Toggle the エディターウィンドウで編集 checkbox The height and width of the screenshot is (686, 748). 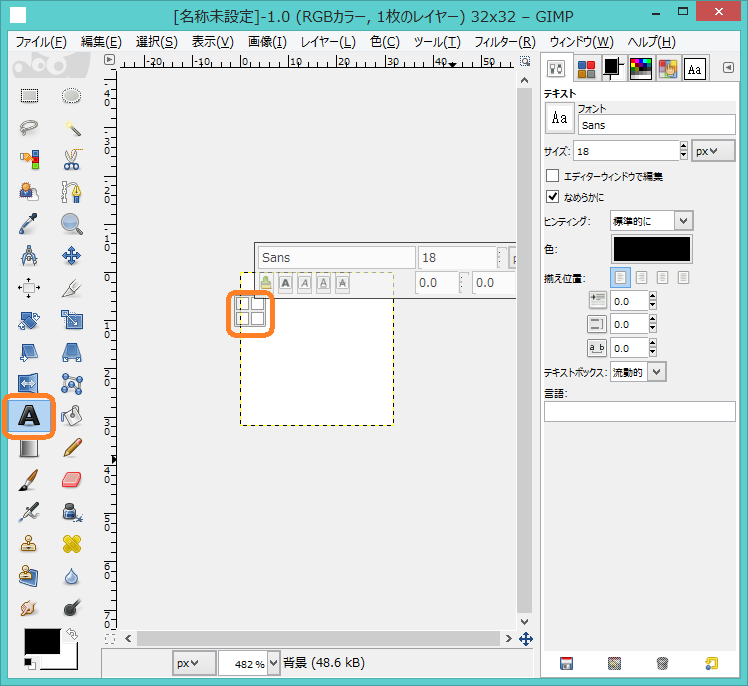[x=552, y=176]
